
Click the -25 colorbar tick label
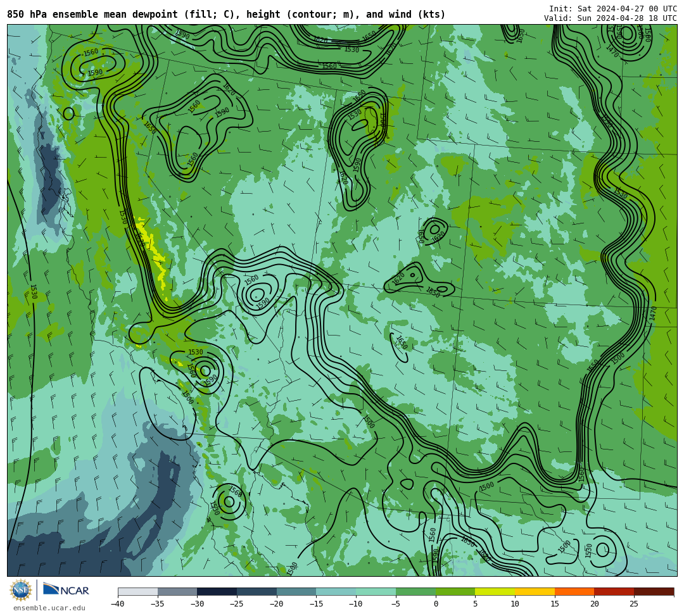(237, 604)
